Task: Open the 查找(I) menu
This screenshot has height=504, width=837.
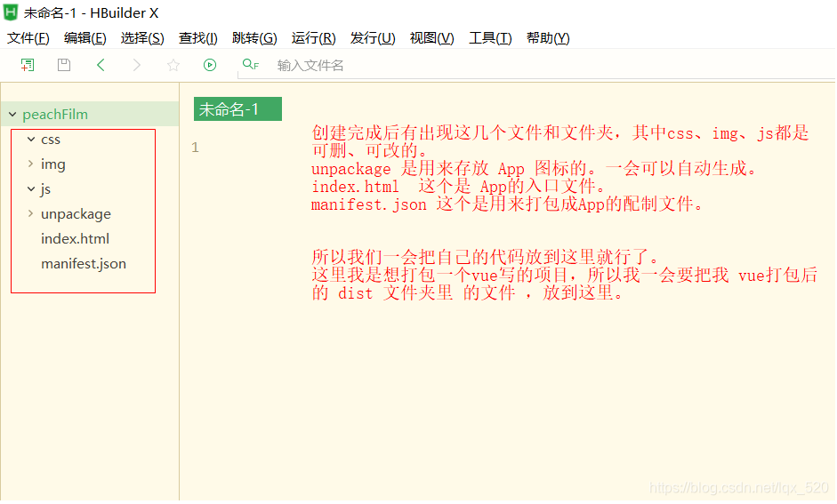Action: [x=198, y=38]
